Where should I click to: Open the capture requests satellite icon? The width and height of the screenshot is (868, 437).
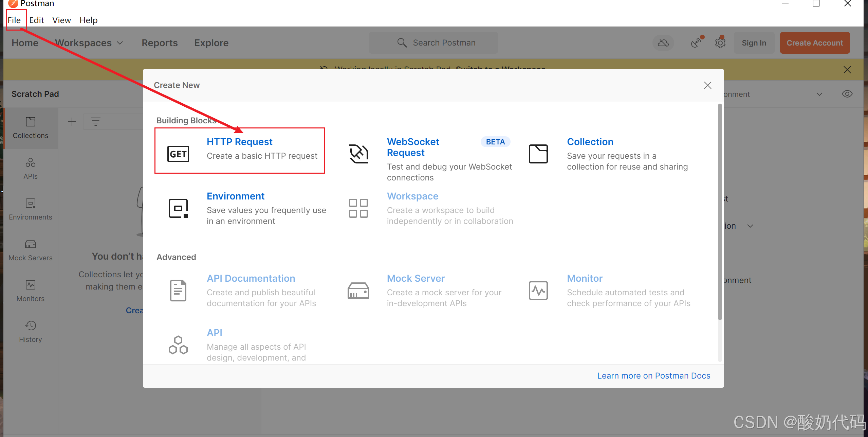[696, 42]
